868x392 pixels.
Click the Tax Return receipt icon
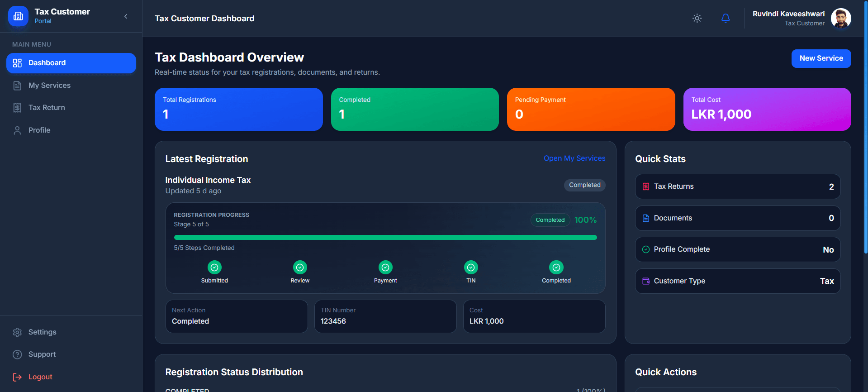pos(17,108)
